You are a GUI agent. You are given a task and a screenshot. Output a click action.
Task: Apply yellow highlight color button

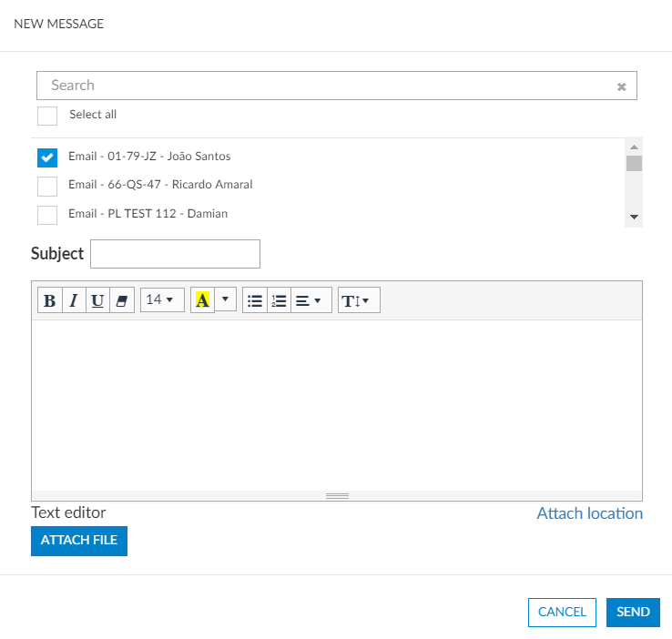pyautogui.click(x=202, y=300)
